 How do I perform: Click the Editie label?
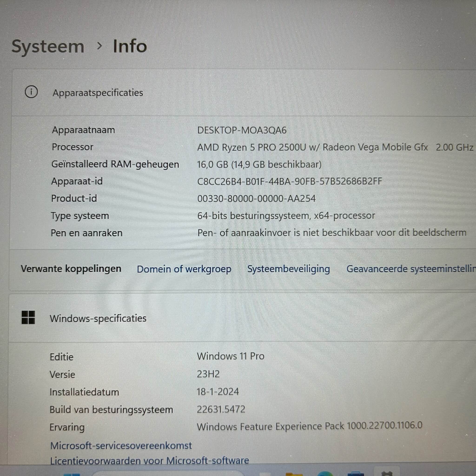click(x=62, y=357)
